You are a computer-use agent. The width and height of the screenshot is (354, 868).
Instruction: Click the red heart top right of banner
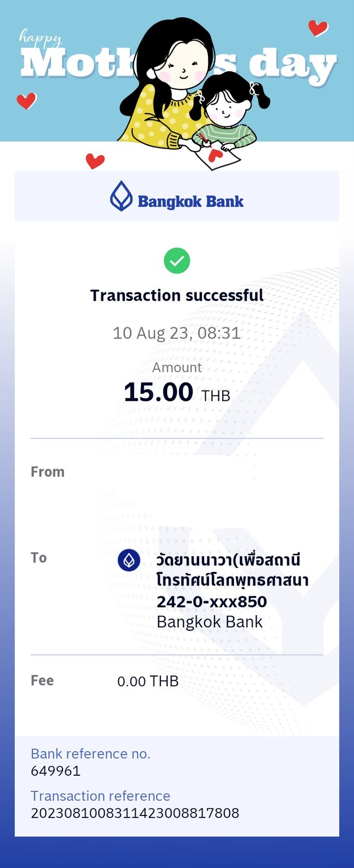click(318, 28)
